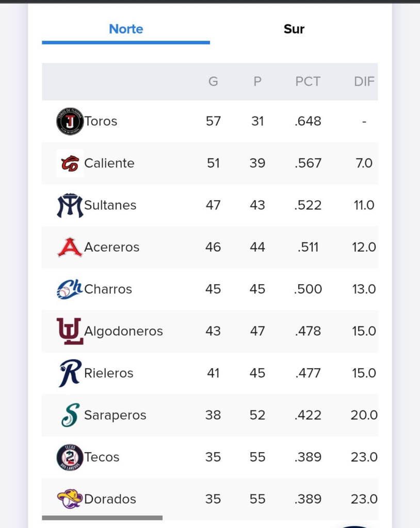Select the Sultanes team logo
Screen dimensions: 420x528
click(70, 205)
